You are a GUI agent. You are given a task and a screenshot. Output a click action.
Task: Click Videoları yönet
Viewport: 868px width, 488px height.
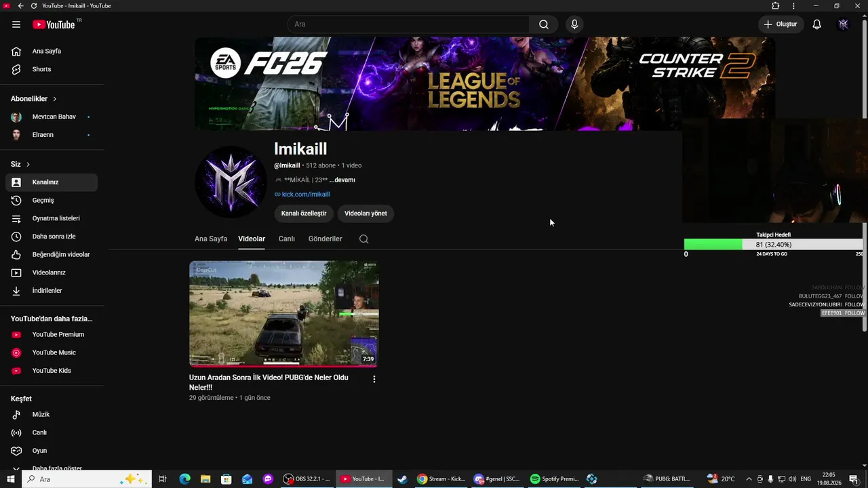pos(366,213)
